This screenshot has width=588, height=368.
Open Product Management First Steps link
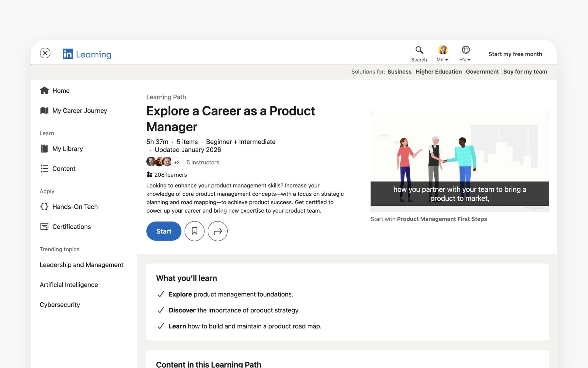(442, 219)
